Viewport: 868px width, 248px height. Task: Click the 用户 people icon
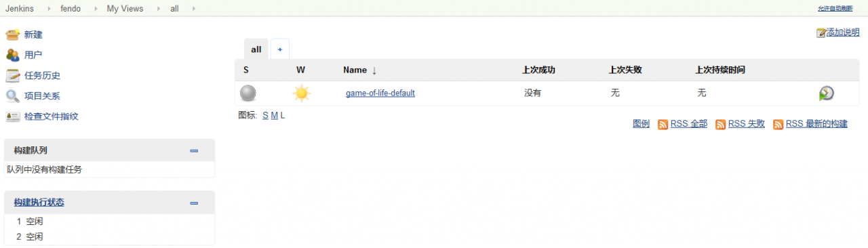coord(13,55)
